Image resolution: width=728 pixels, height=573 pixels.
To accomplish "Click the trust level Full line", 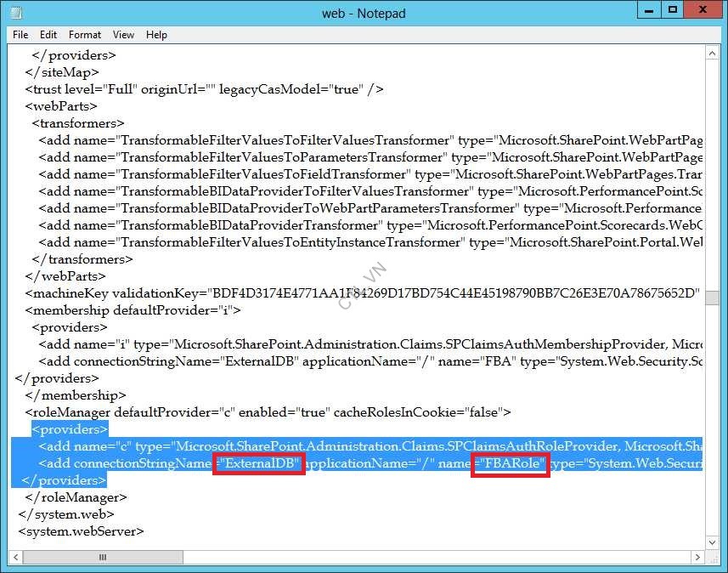I will pyautogui.click(x=204, y=89).
